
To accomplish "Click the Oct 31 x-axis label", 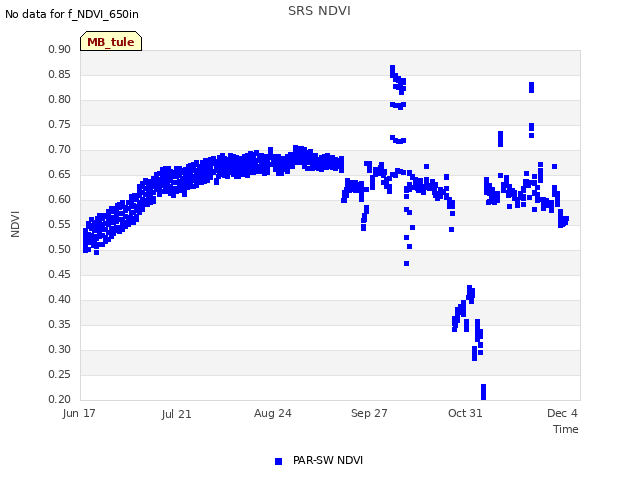I will (465, 413).
